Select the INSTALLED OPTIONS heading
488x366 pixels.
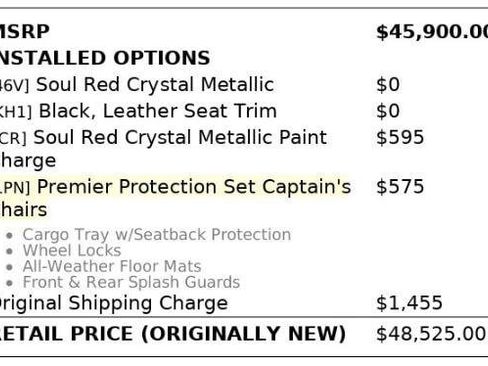(105, 58)
